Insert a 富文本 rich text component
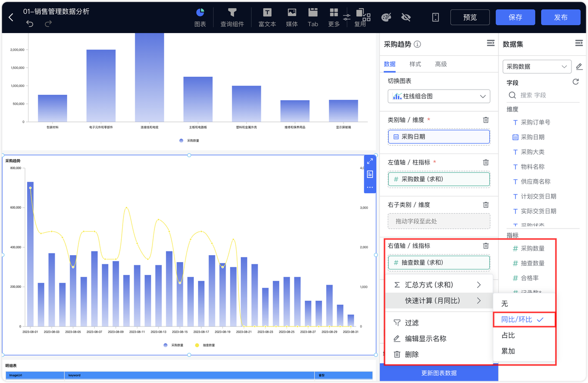The height and width of the screenshot is (383, 588). click(267, 17)
